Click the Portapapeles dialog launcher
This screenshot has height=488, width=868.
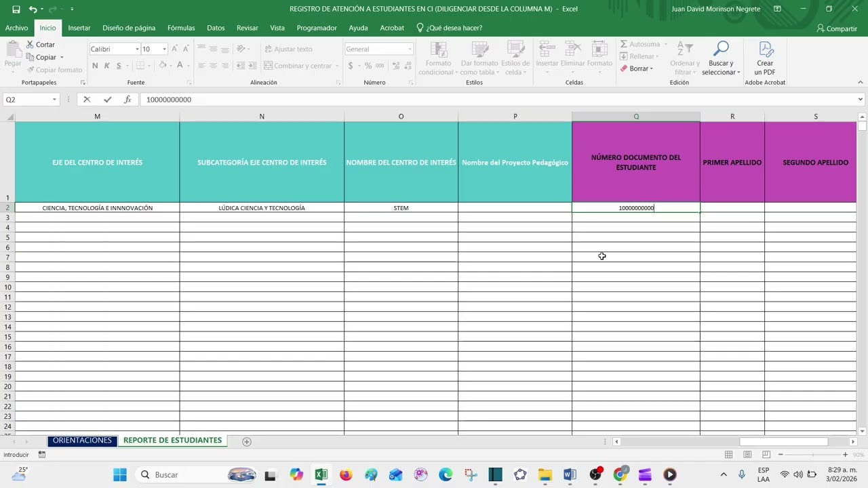pos(83,83)
